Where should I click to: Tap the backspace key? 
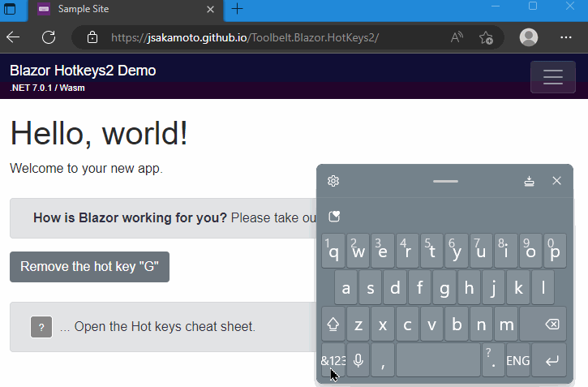pyautogui.click(x=543, y=324)
